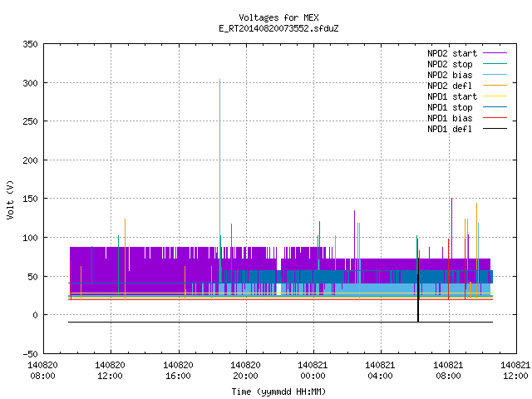The height and width of the screenshot is (399, 532).
Task: Click the 'NPD2 bias' legend label
Action: pyautogui.click(x=450, y=75)
